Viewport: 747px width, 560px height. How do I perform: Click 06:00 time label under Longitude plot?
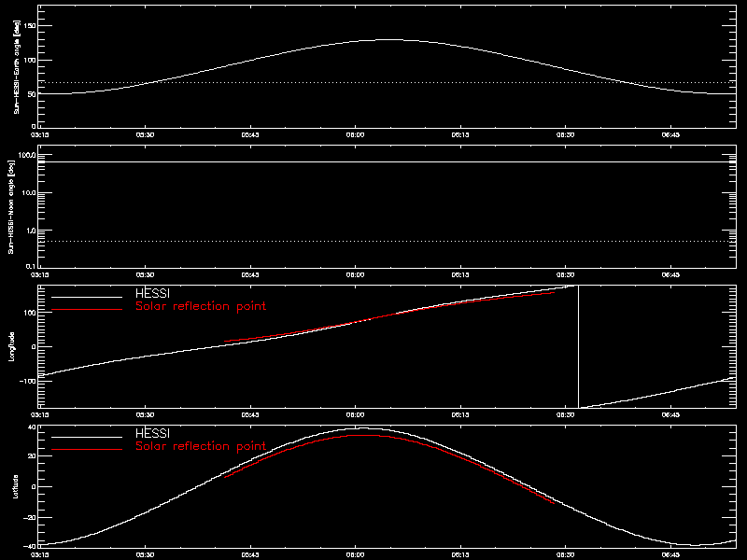point(355,414)
